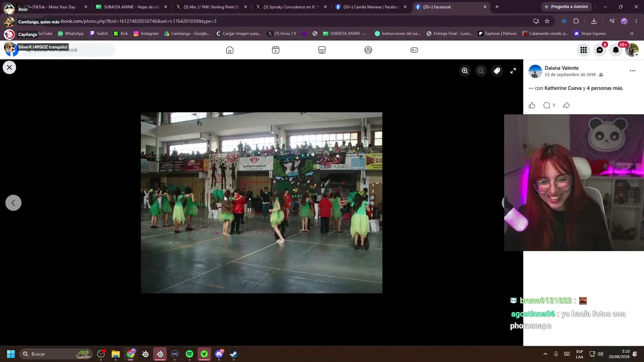
Task: Open the Windows Start menu
Action: click(11, 354)
